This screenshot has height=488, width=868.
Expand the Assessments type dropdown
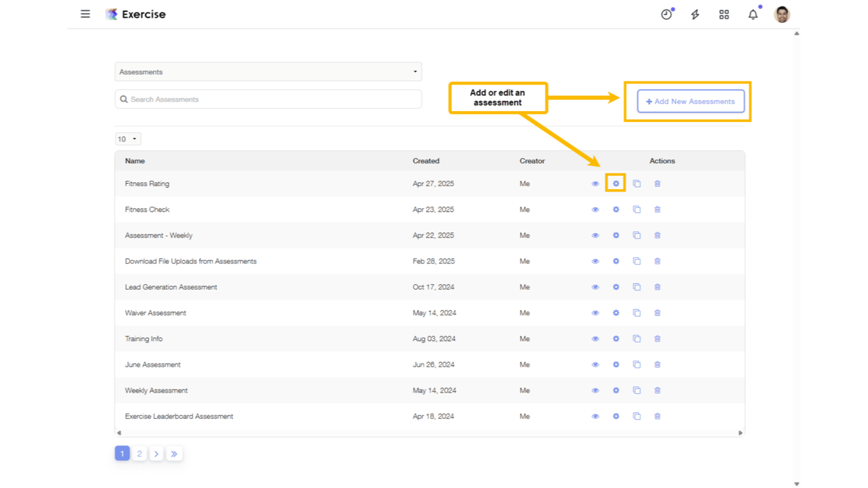[x=268, y=72]
